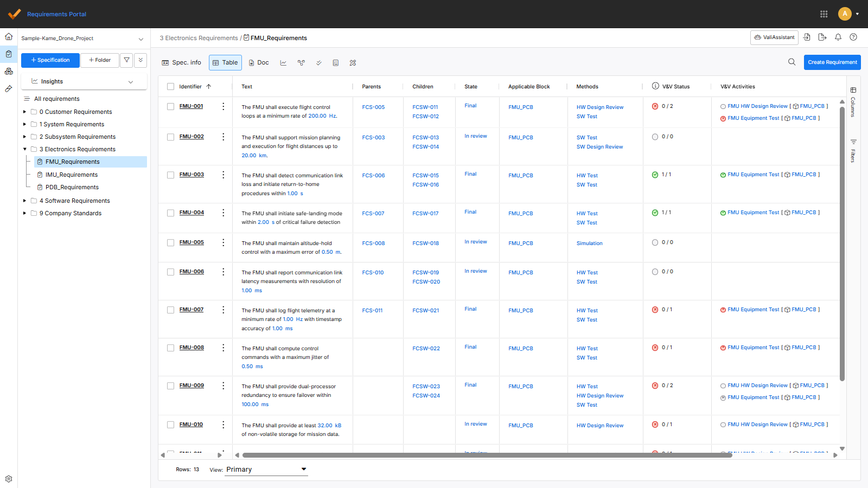Open the Primary view dropdown
The image size is (868, 488).
coord(266,470)
